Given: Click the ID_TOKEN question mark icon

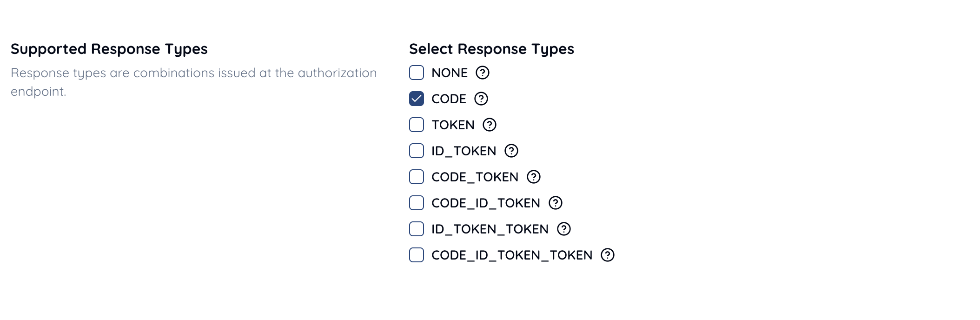Looking at the screenshot, I should click(x=511, y=151).
